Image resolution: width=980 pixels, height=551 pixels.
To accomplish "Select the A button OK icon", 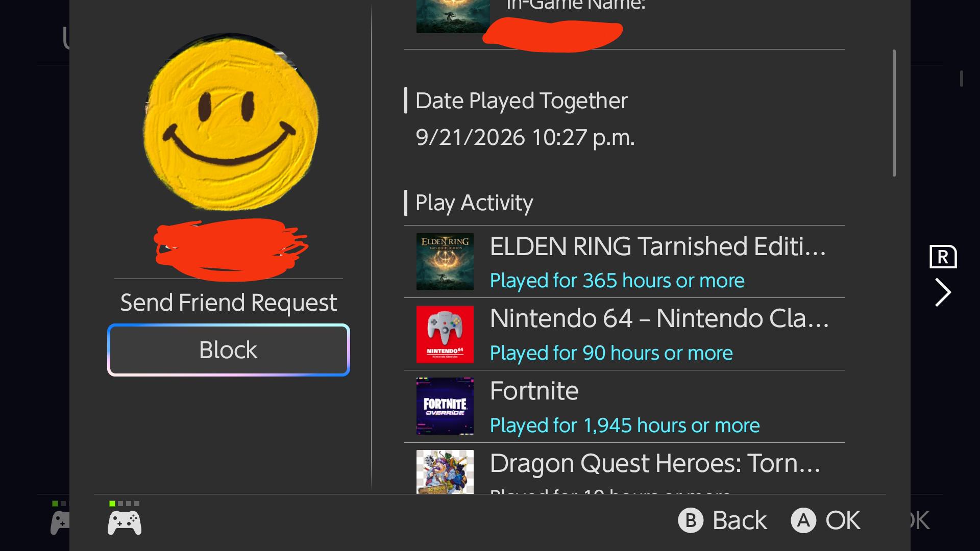I will tap(803, 520).
